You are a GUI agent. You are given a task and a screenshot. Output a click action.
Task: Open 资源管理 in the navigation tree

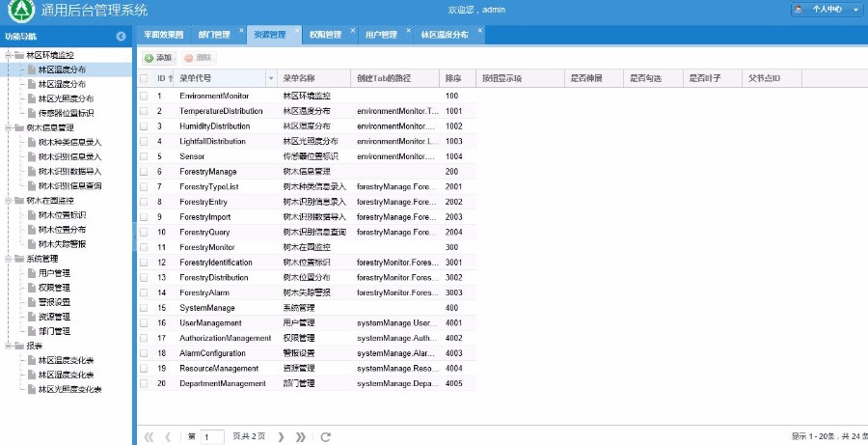tap(54, 317)
